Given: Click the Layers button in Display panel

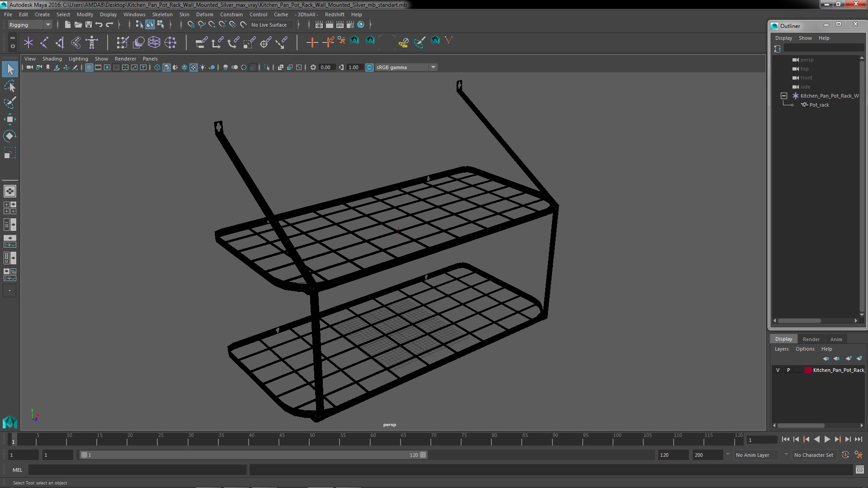Looking at the screenshot, I should [782, 348].
